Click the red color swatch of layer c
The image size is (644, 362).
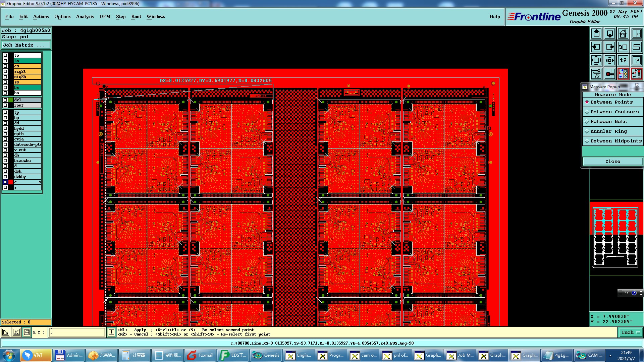point(11,182)
